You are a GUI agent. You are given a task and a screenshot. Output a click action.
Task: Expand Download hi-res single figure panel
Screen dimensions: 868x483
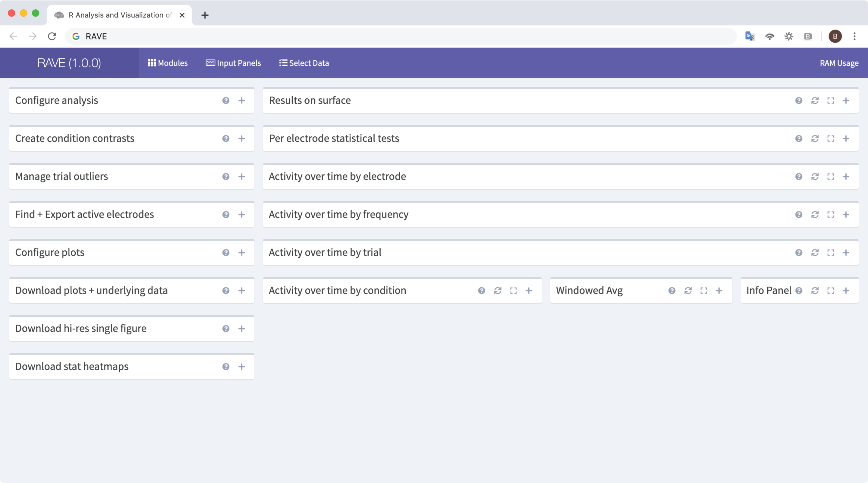point(242,329)
